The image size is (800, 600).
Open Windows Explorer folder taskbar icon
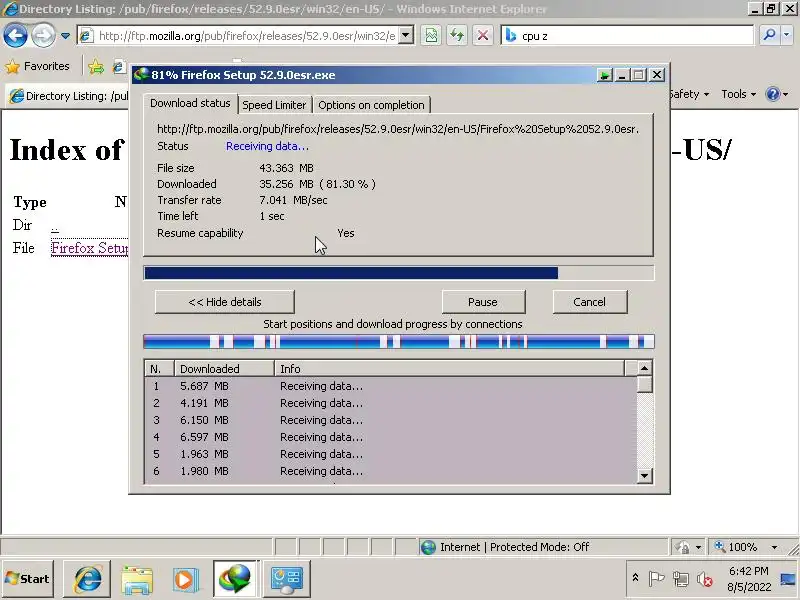click(x=137, y=579)
